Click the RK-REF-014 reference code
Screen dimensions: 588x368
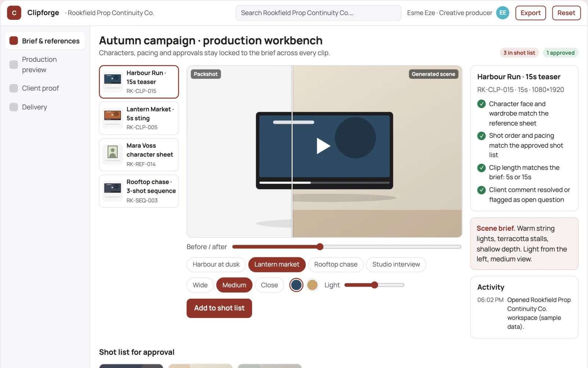click(141, 164)
